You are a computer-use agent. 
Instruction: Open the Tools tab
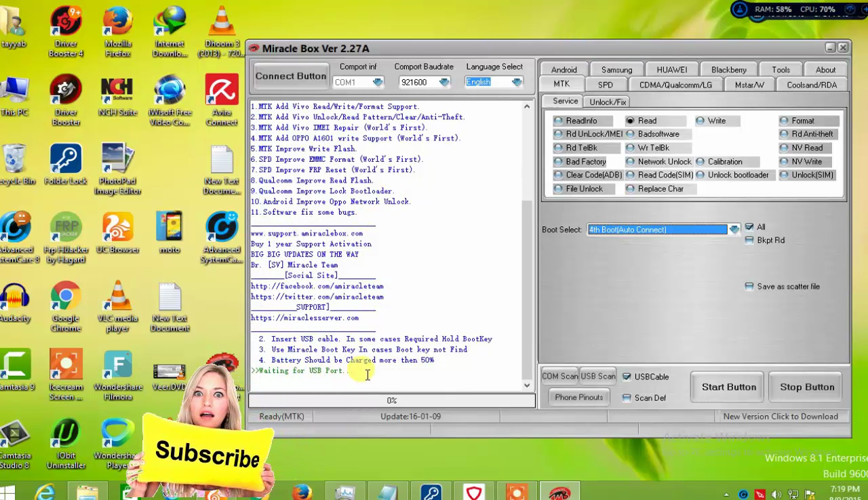click(781, 70)
